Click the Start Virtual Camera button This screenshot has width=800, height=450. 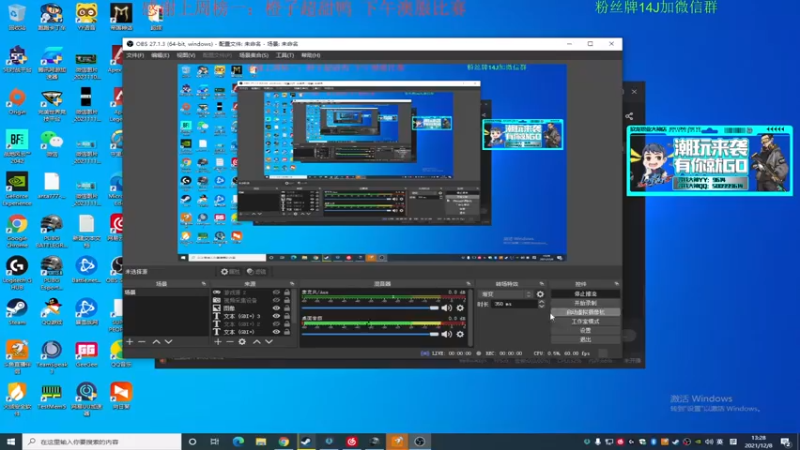585,312
